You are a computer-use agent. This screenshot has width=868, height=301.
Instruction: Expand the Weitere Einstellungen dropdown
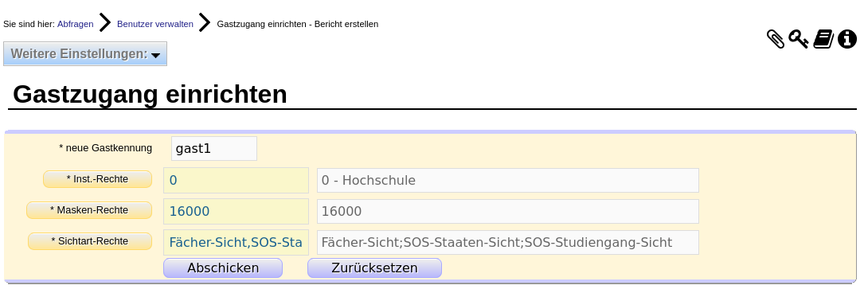click(85, 53)
